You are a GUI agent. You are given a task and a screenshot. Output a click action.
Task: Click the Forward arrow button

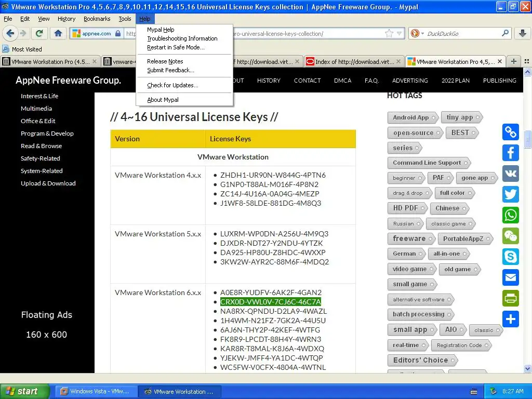click(23, 33)
